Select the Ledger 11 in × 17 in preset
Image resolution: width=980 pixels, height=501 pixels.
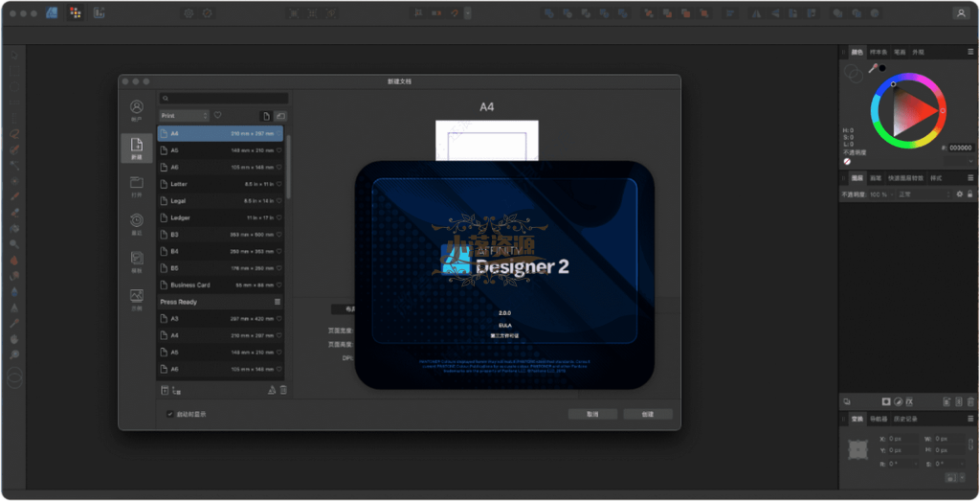(220, 217)
